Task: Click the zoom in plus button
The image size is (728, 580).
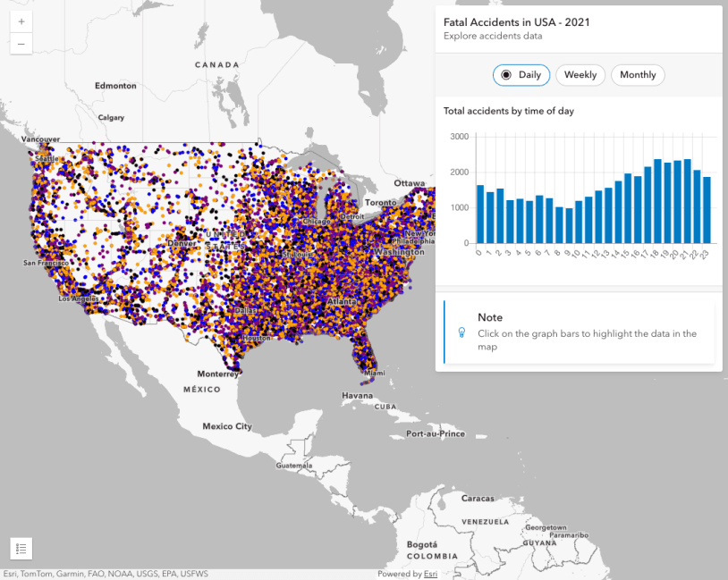Action: pyautogui.click(x=21, y=21)
